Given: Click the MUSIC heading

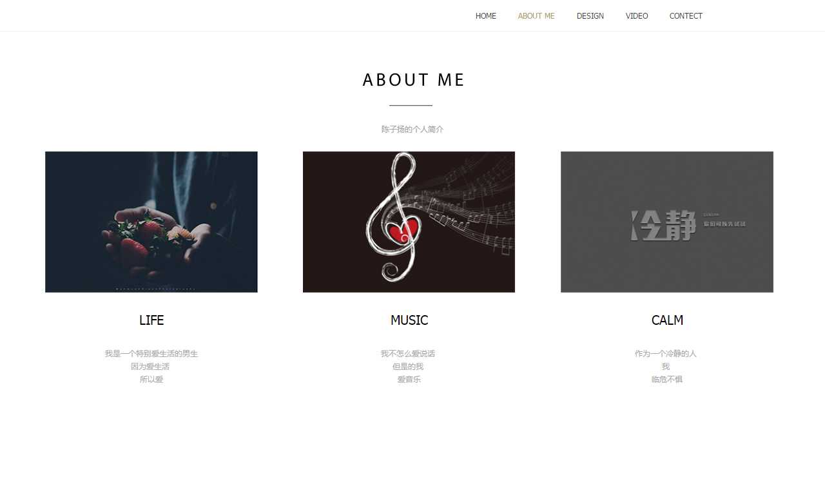Looking at the screenshot, I should click(409, 320).
